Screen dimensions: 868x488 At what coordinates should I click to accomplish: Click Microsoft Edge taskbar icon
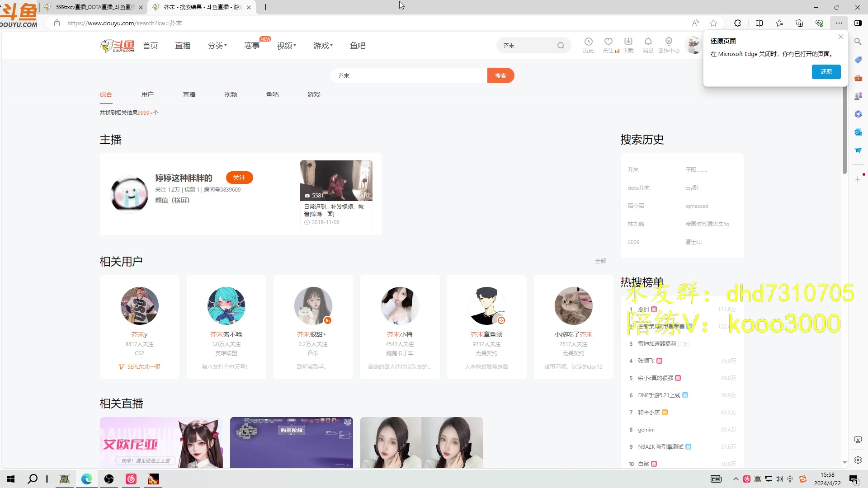[x=86, y=479]
